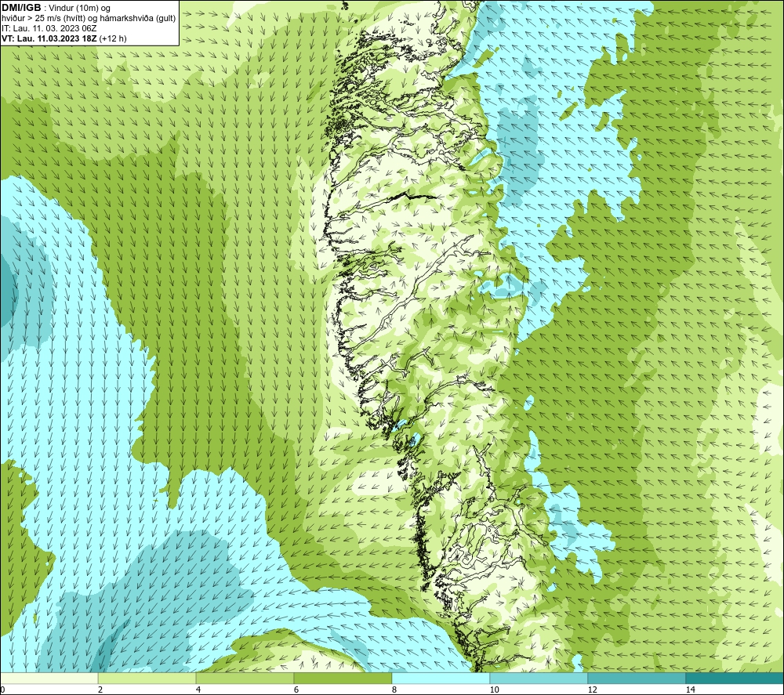The height and width of the screenshot is (695, 784).
Task: Click the "DMI/IGB" title text
Action: coord(21,8)
